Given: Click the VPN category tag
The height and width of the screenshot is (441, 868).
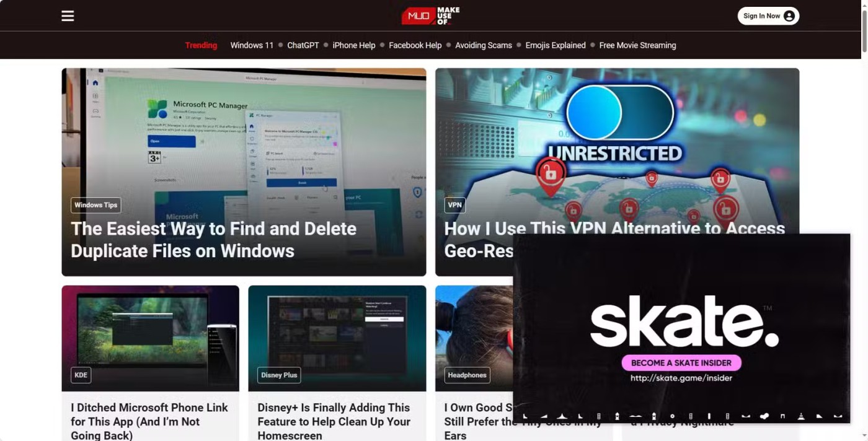Looking at the screenshot, I should tap(454, 205).
